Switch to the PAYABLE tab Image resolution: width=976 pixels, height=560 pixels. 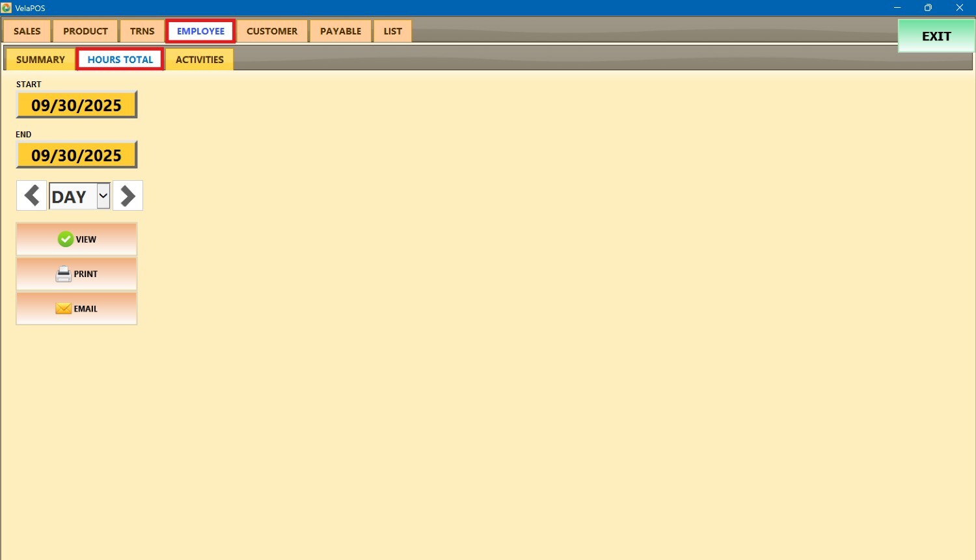340,31
